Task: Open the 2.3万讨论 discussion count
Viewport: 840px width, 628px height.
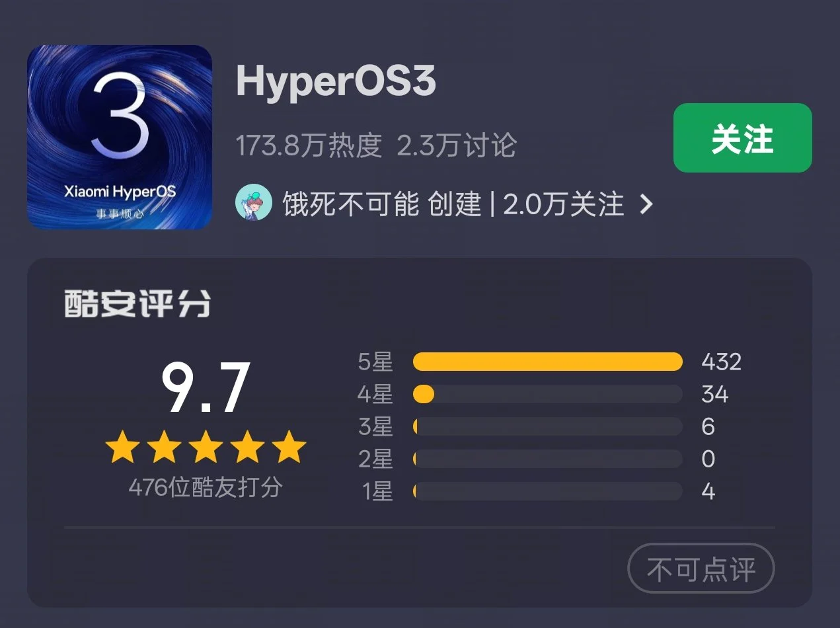Action: tap(457, 146)
